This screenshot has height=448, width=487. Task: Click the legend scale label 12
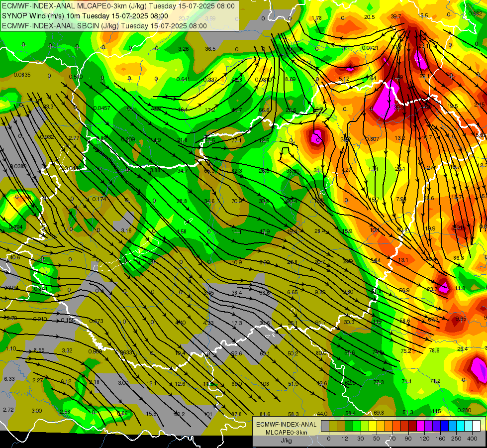345,439
